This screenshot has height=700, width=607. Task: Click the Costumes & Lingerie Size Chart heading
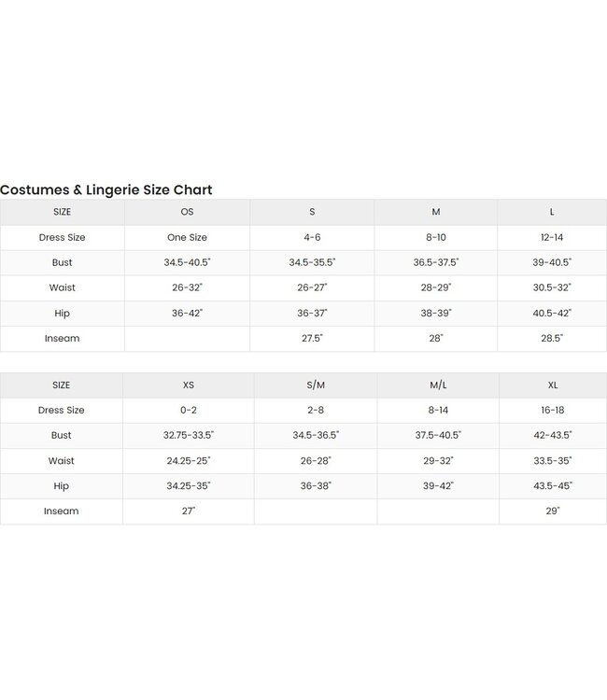[x=106, y=189]
